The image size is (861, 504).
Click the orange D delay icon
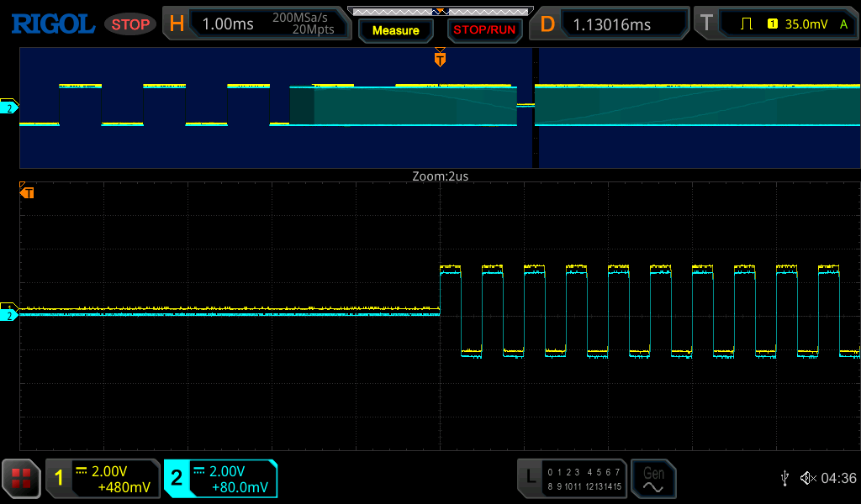tap(547, 24)
